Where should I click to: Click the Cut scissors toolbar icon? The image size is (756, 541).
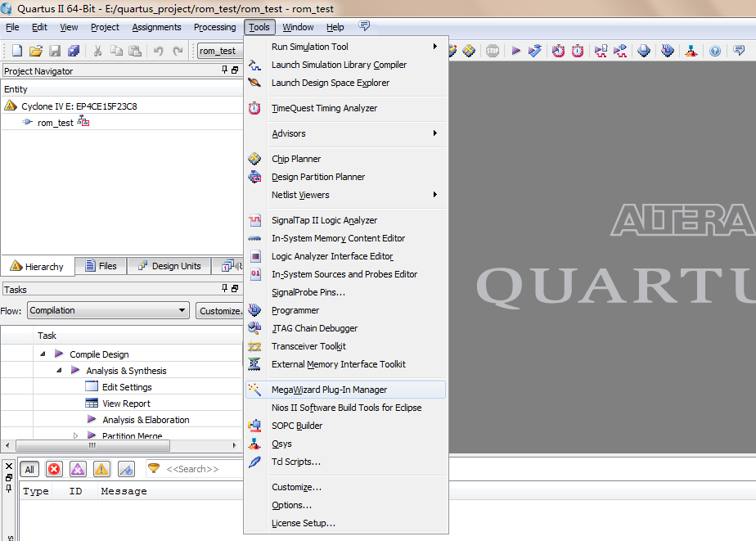coord(98,51)
